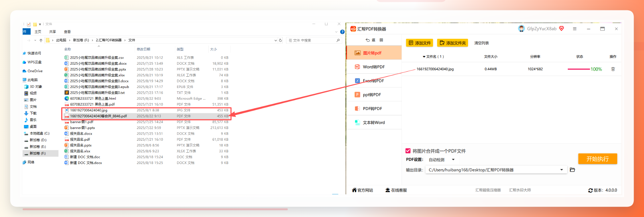Click the 添加文件夹 button
Screen dimensions: 644x217
[x=452, y=43]
